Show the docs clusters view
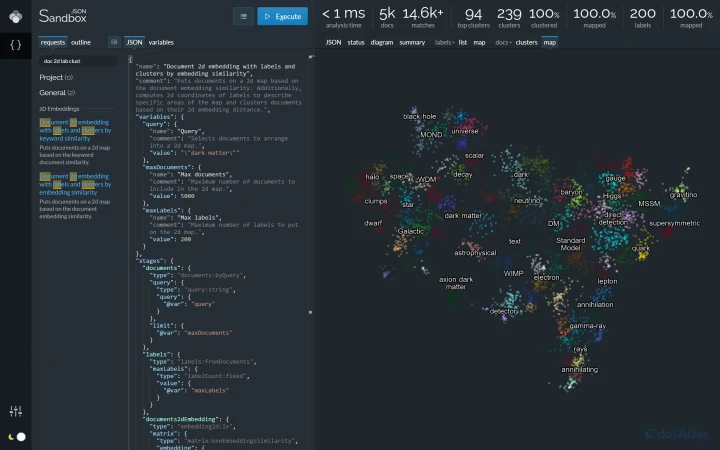Image resolution: width=720 pixels, height=450 pixels. [x=526, y=42]
